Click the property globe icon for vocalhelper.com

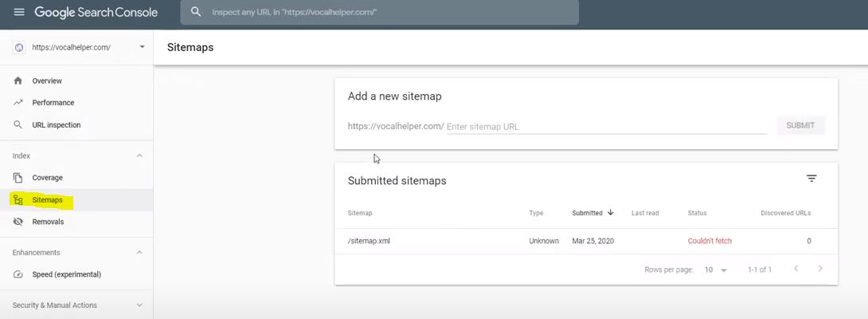pos(19,48)
